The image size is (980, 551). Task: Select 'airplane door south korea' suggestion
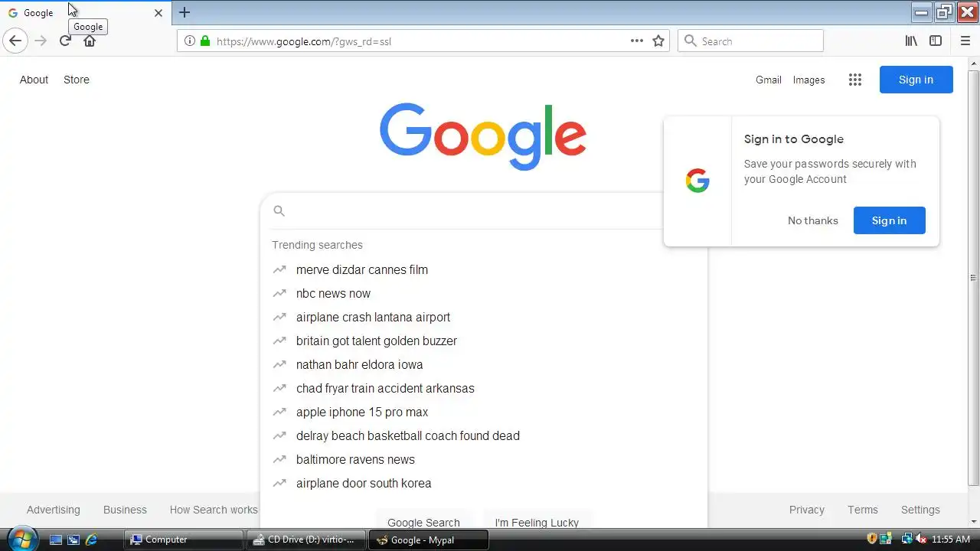483,483
